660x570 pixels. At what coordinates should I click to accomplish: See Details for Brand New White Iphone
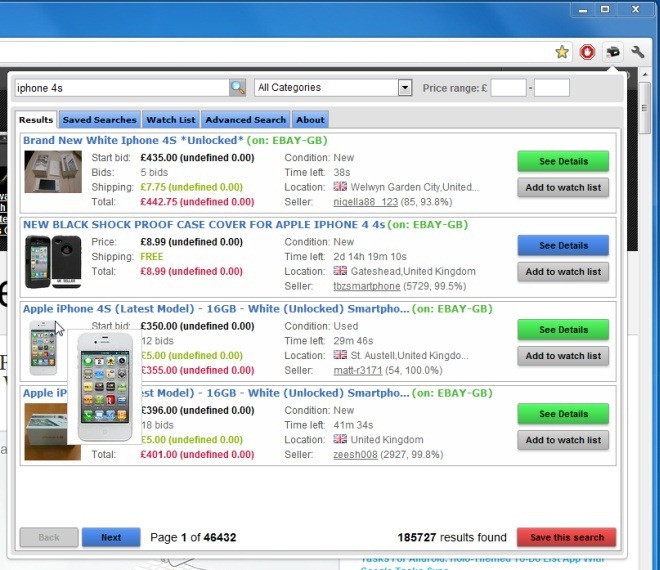coord(563,161)
